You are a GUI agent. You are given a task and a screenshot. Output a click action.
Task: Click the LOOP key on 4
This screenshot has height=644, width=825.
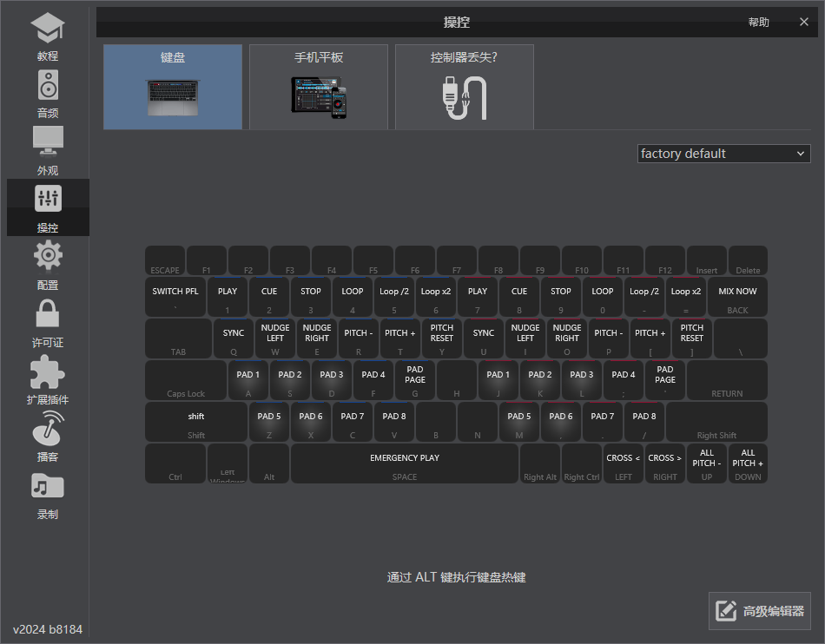(352, 297)
